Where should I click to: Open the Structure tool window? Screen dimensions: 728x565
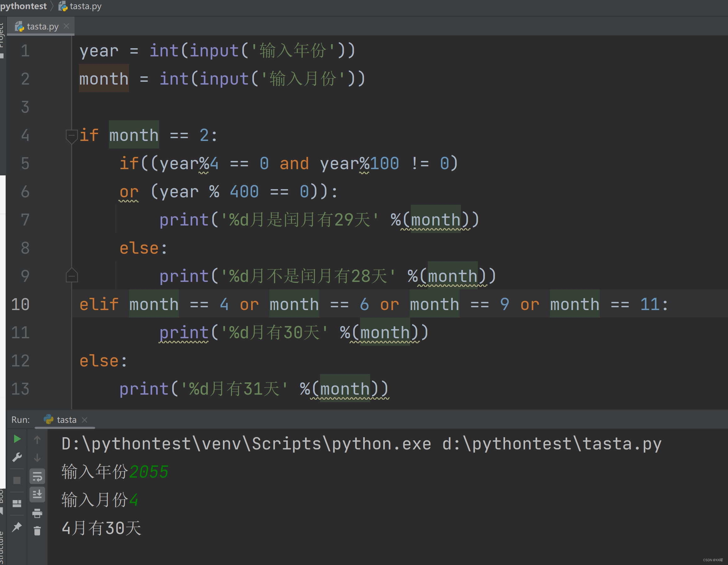pyautogui.click(x=3, y=547)
